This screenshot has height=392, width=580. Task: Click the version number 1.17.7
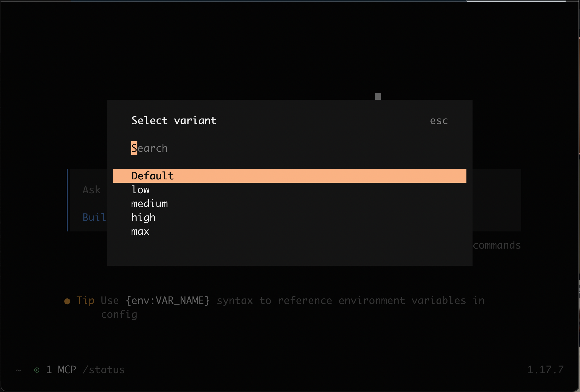(x=545, y=370)
